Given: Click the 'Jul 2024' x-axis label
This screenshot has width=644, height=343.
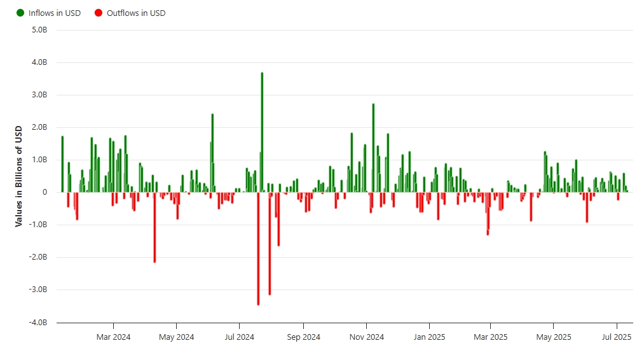Looking at the screenshot, I should point(240,337).
